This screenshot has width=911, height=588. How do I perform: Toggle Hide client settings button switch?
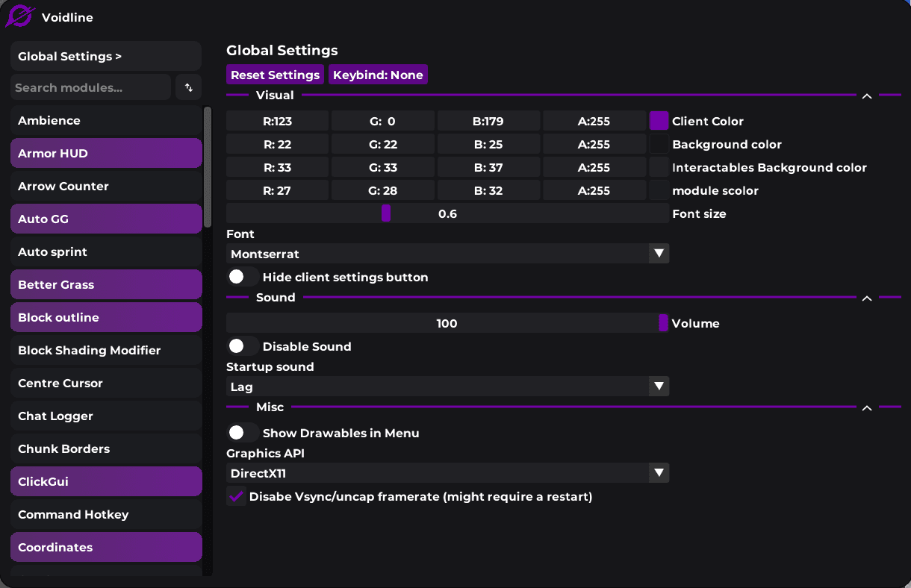[243, 277]
